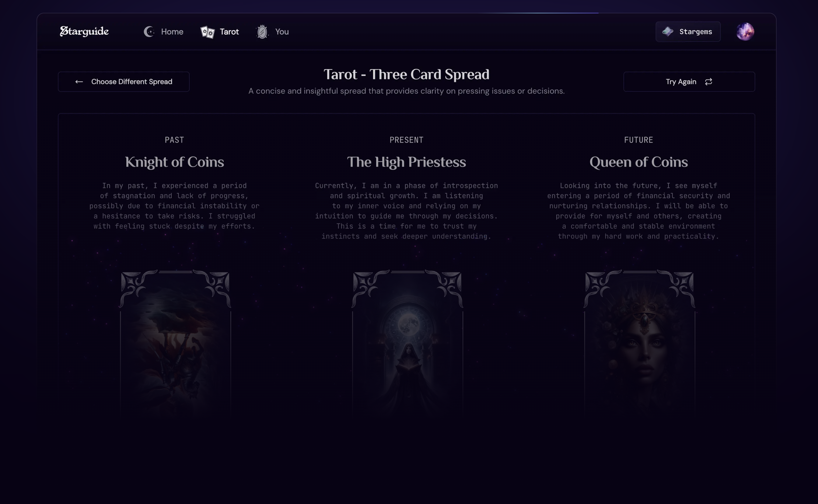Image resolution: width=818 pixels, height=504 pixels.
Task: Click the Starguide logo
Action: click(84, 31)
